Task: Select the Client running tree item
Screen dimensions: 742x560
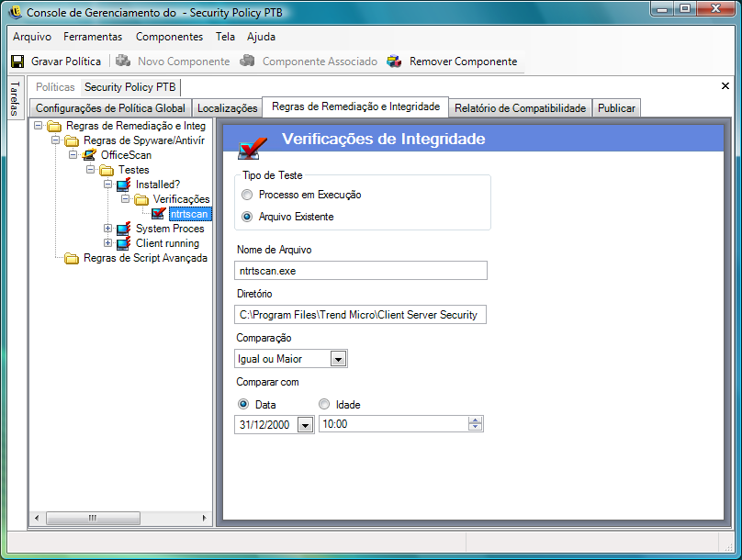Action: 167,243
